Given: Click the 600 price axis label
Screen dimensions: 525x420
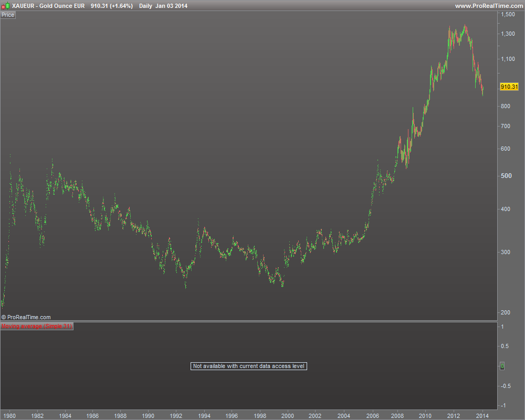Looking at the screenshot, I should pos(506,149).
